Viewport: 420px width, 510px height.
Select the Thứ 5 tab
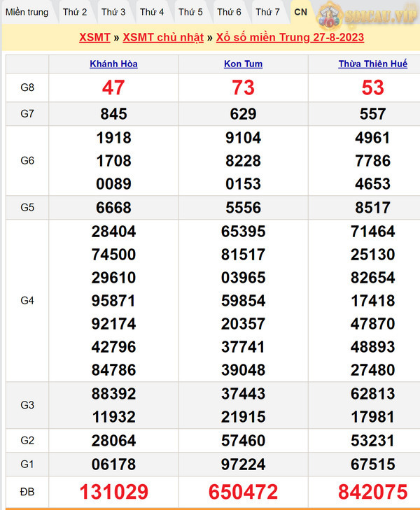click(x=190, y=12)
